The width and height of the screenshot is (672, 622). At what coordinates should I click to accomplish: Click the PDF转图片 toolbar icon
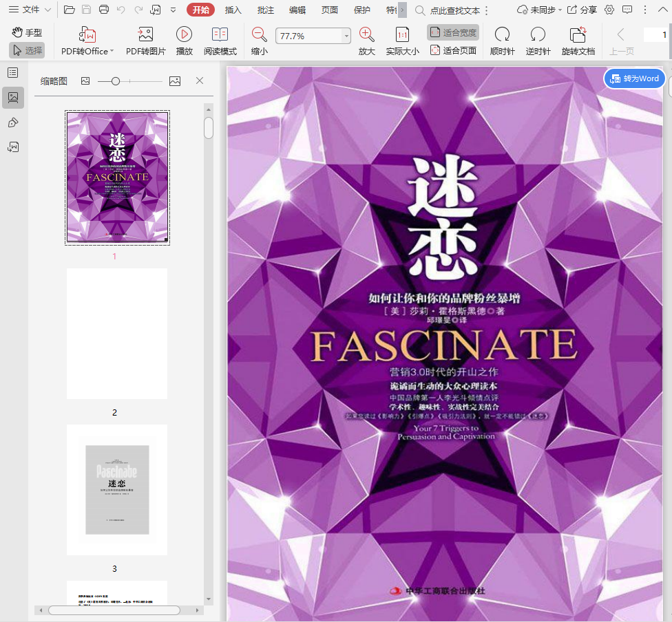coord(145,35)
